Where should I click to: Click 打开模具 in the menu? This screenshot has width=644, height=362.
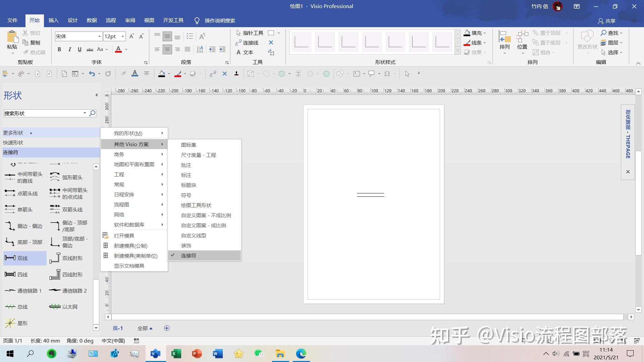coord(124,236)
